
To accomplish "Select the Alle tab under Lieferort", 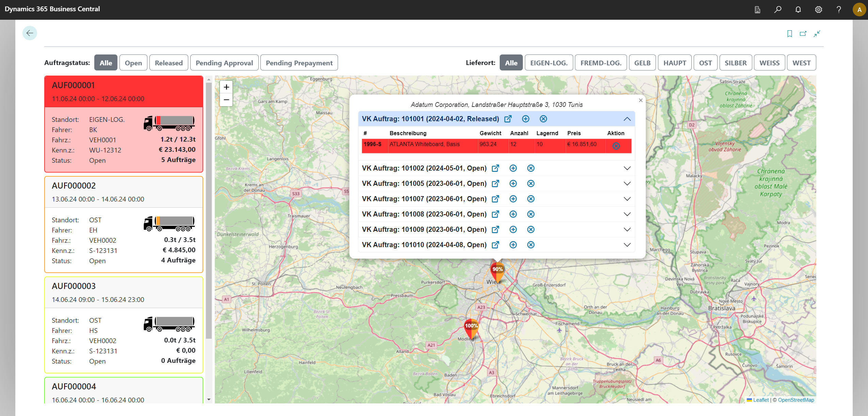I will click(511, 63).
